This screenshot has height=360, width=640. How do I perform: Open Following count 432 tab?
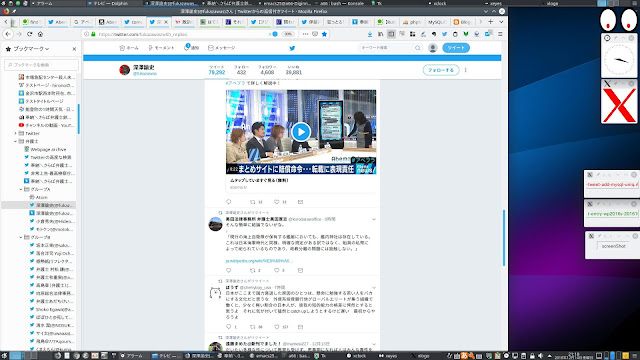241,70
